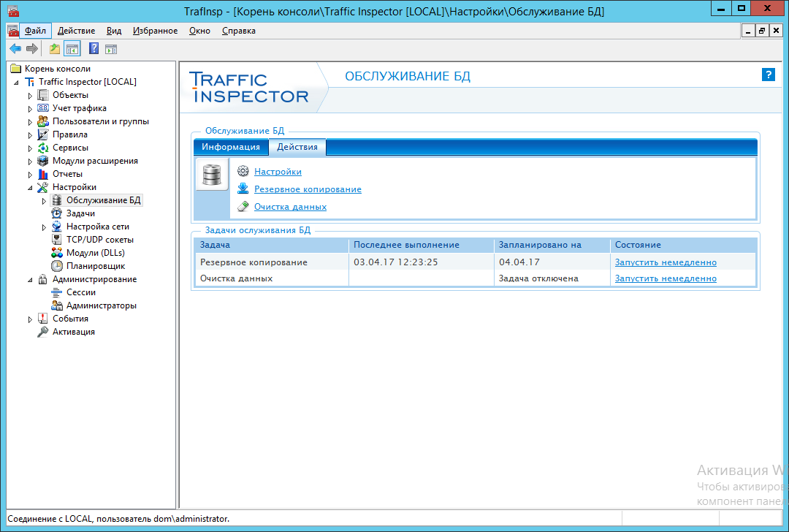The height and width of the screenshot is (532, 789).
Task: Open the Настройки link in Действия tab
Action: [x=278, y=172]
